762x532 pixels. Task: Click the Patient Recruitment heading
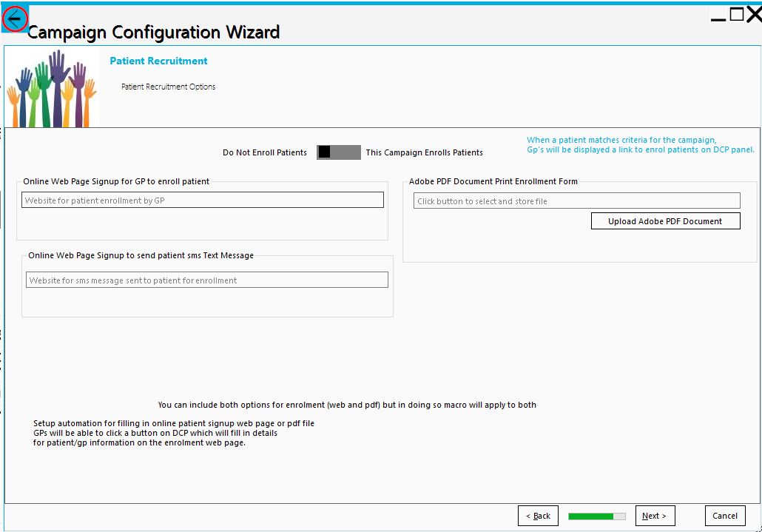pyautogui.click(x=158, y=61)
